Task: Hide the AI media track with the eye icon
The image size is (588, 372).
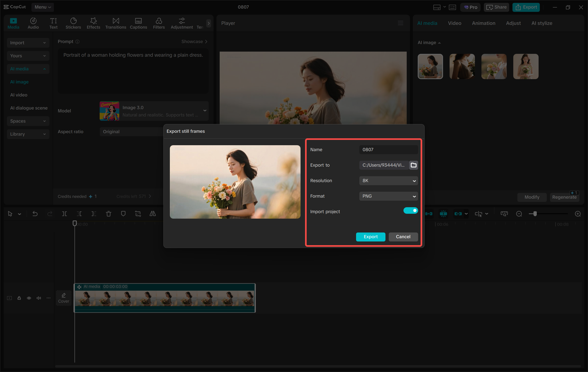Action: coord(29,298)
